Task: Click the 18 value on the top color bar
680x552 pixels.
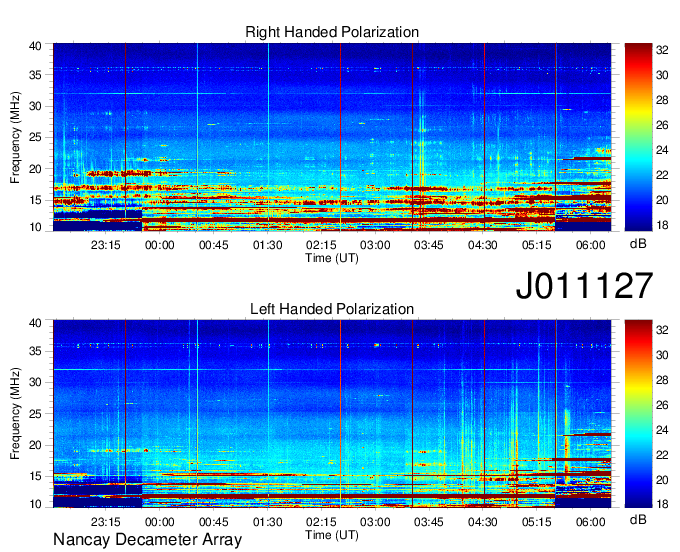Action: [662, 225]
